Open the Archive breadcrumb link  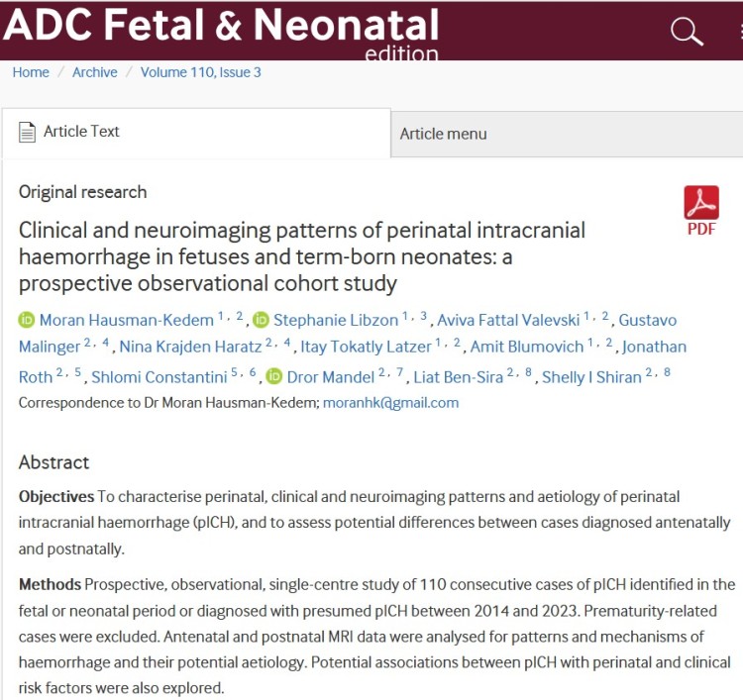(94, 72)
